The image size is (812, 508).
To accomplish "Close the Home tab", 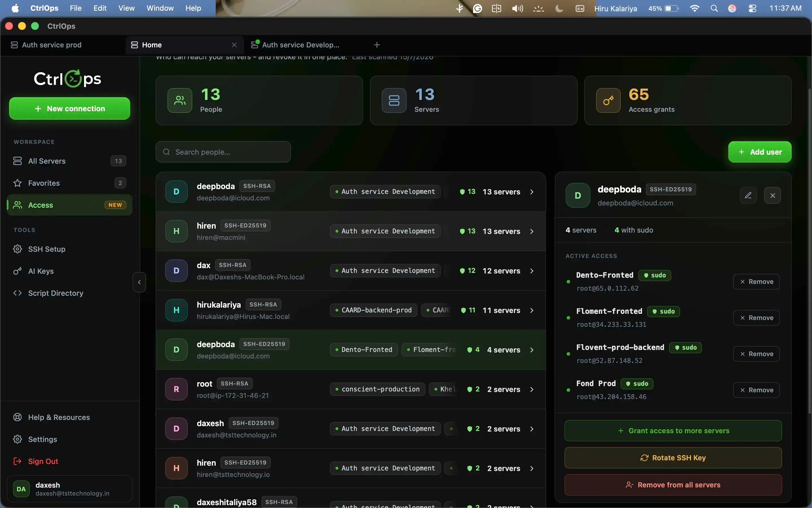I will (234, 45).
